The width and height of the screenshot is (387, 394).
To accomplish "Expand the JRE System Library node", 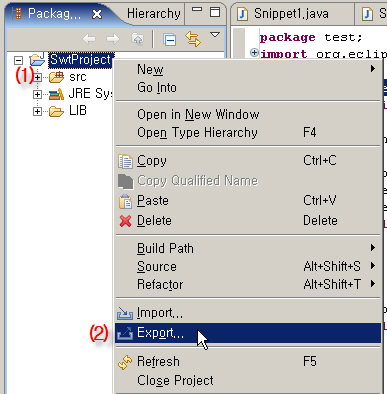I will (x=37, y=94).
